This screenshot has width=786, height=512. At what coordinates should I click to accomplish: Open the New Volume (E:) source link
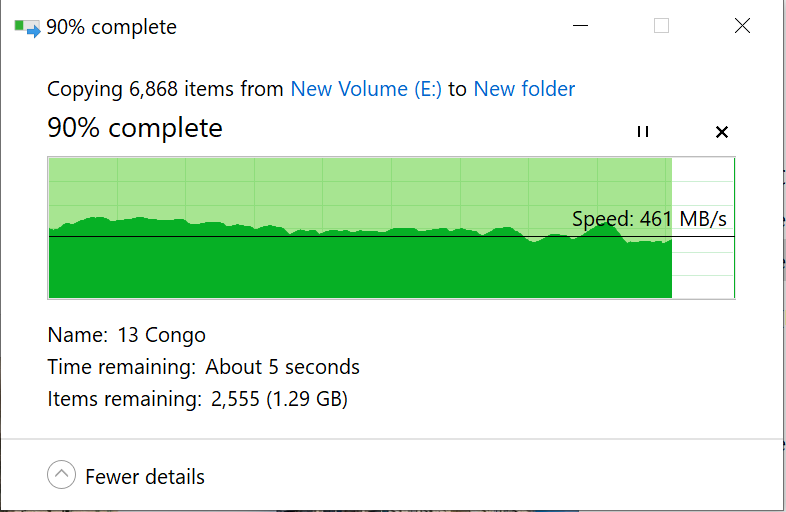[366, 89]
